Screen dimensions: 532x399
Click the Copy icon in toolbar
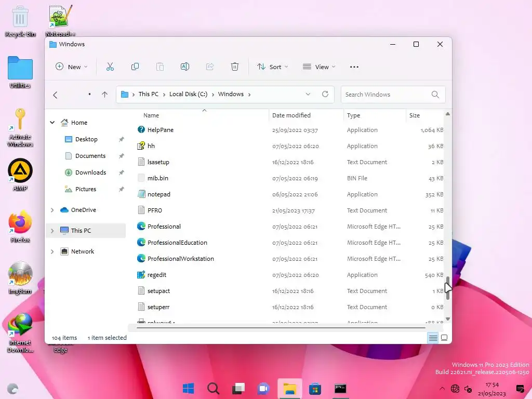tap(135, 66)
